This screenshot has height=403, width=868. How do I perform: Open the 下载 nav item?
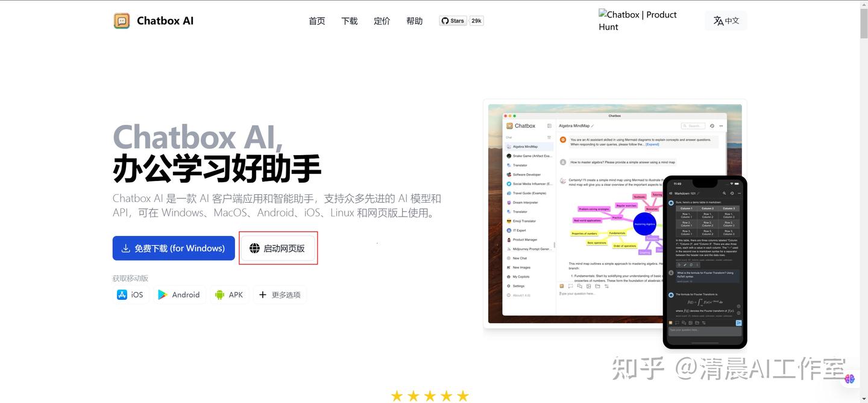pyautogui.click(x=350, y=21)
